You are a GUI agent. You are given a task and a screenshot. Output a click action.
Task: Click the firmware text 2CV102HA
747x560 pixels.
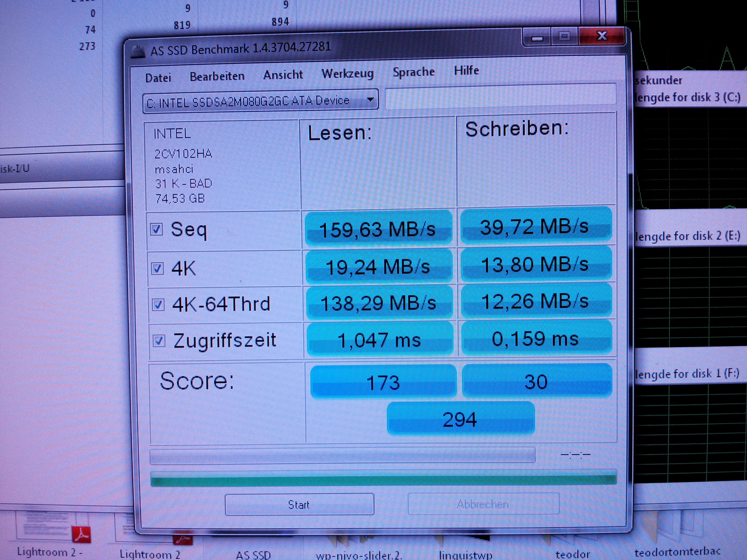[x=183, y=154]
